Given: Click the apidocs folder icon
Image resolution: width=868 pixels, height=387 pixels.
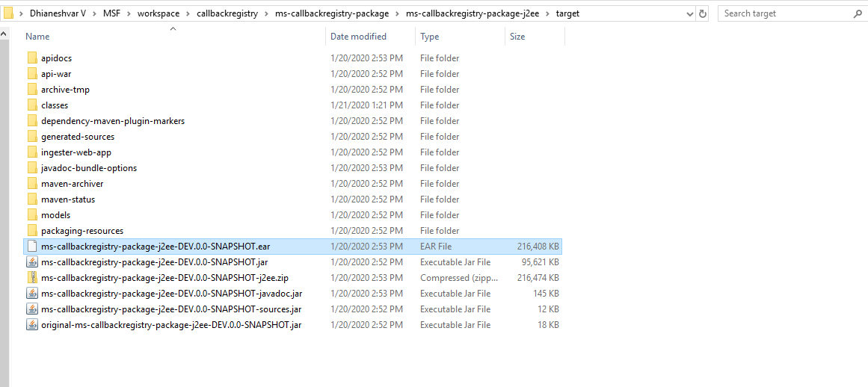Looking at the screenshot, I should pos(32,58).
